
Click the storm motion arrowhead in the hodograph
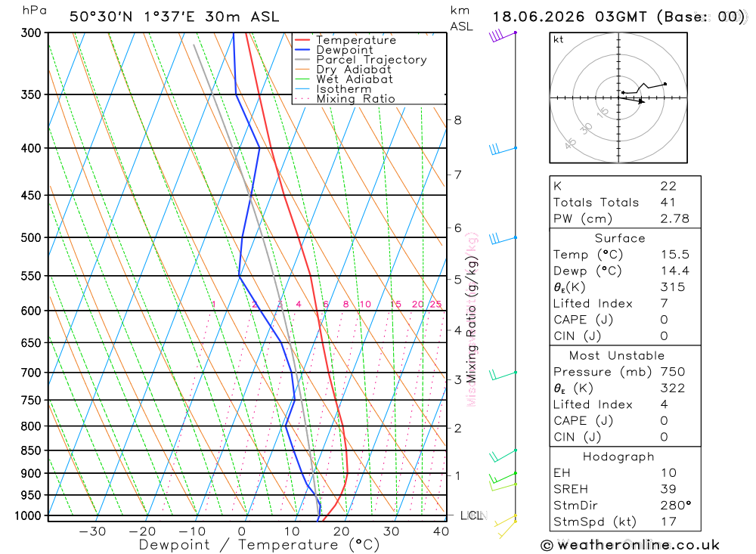(641, 101)
